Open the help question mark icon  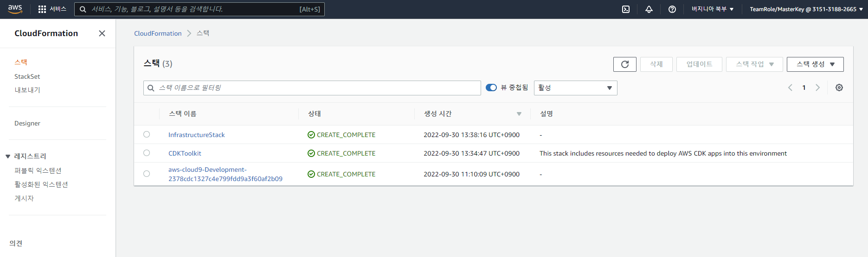[672, 9]
